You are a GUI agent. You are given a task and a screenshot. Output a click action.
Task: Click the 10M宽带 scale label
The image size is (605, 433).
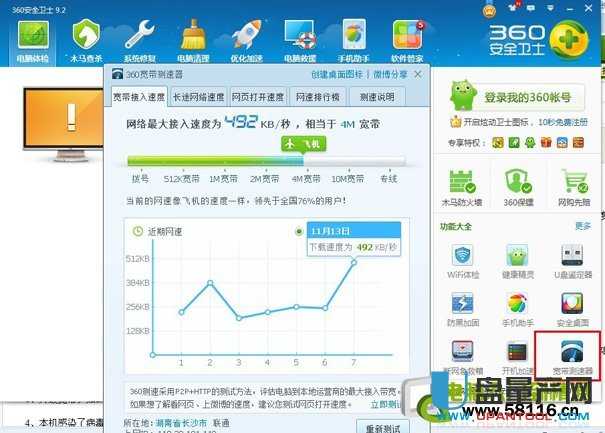348,179
